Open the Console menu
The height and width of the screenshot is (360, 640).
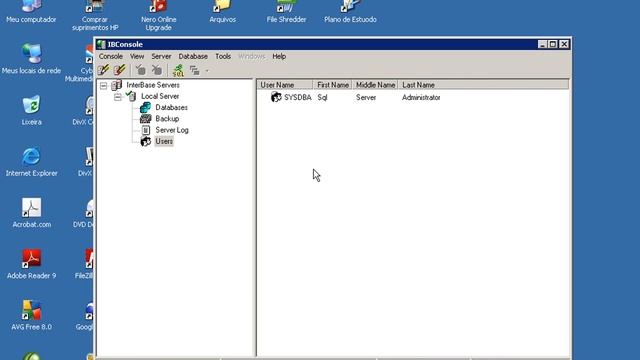click(111, 56)
